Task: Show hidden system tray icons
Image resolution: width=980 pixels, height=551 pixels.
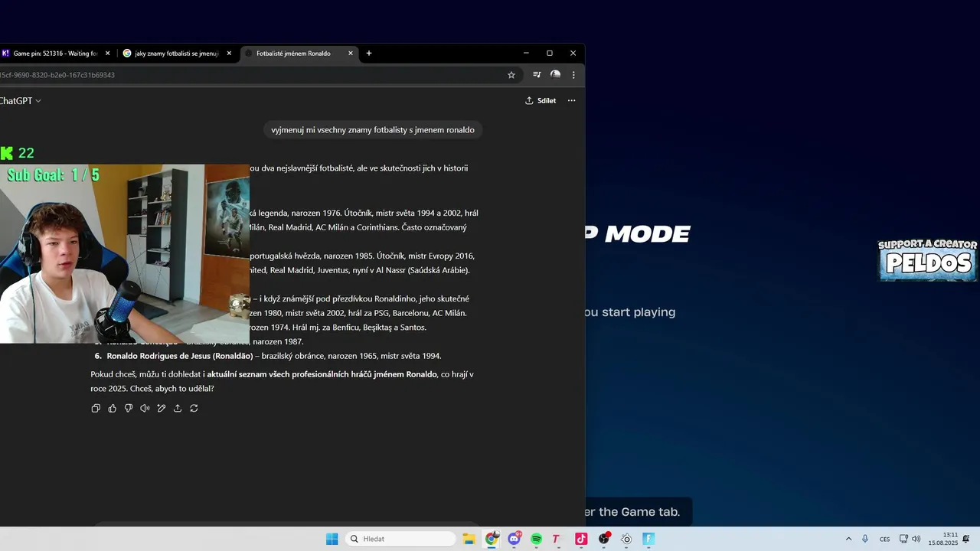Action: tap(848, 539)
